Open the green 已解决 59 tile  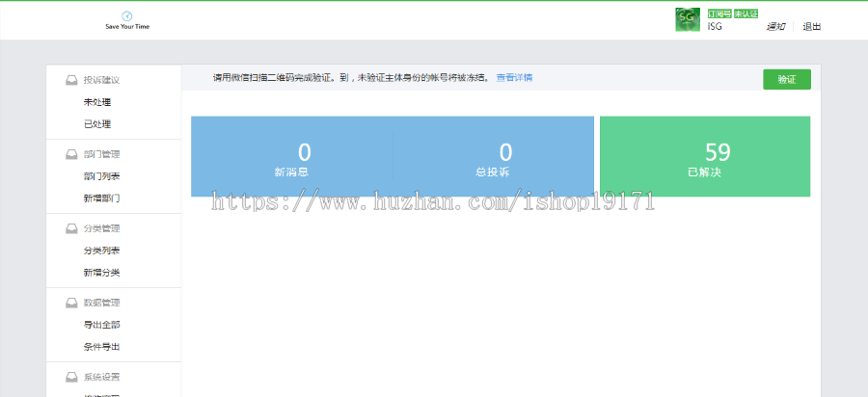[705, 156]
